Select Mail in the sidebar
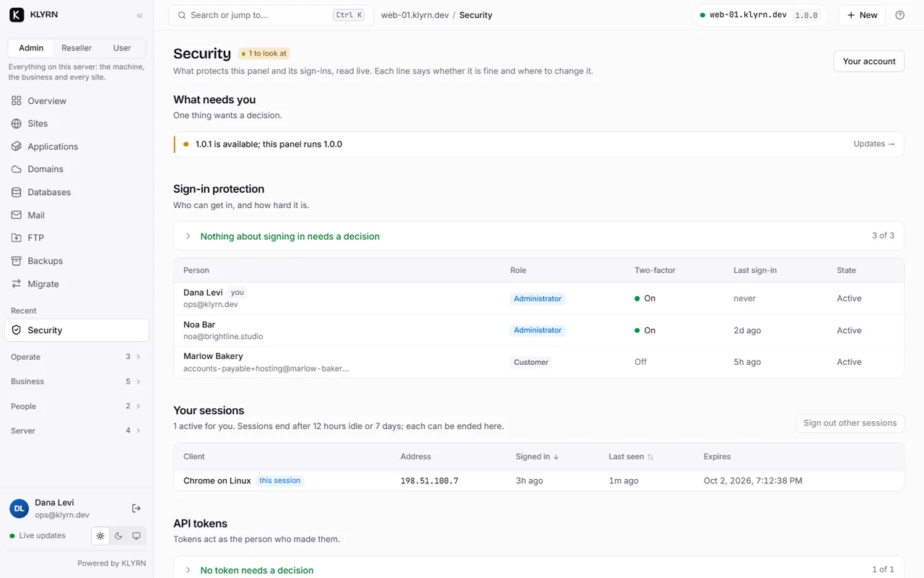The image size is (924, 578). tap(77, 215)
